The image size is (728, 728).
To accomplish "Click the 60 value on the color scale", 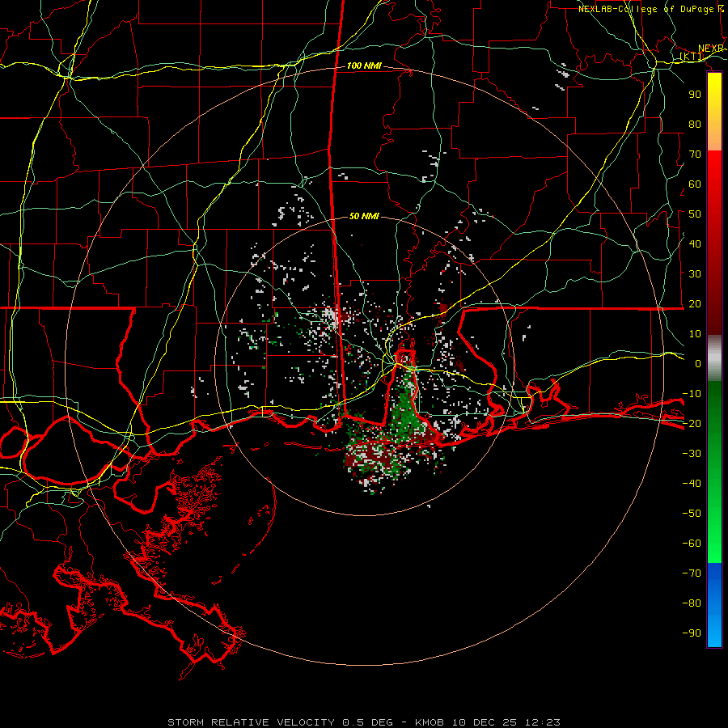I will click(x=695, y=184).
